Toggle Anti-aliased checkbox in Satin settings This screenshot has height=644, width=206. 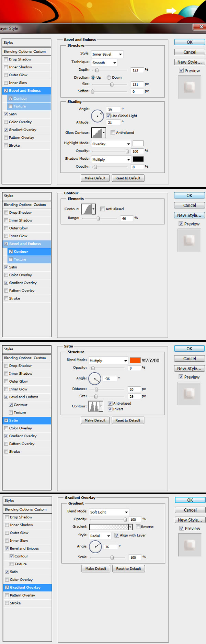[x=110, y=403]
